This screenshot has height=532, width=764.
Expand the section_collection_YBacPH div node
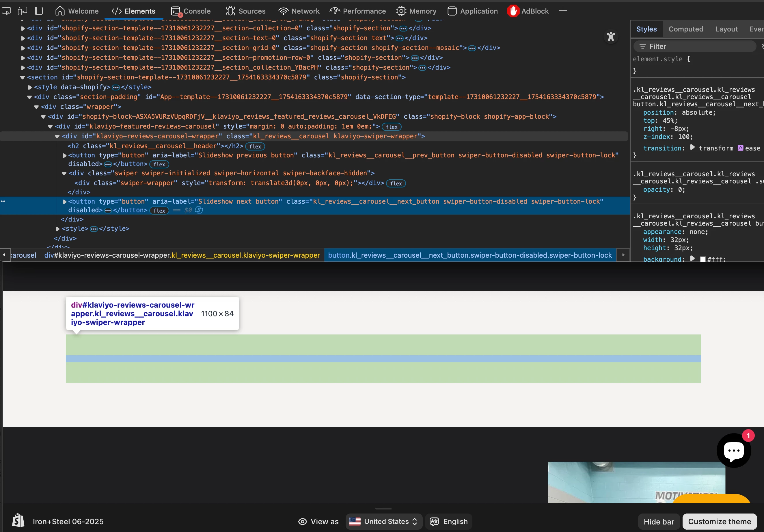(x=23, y=68)
